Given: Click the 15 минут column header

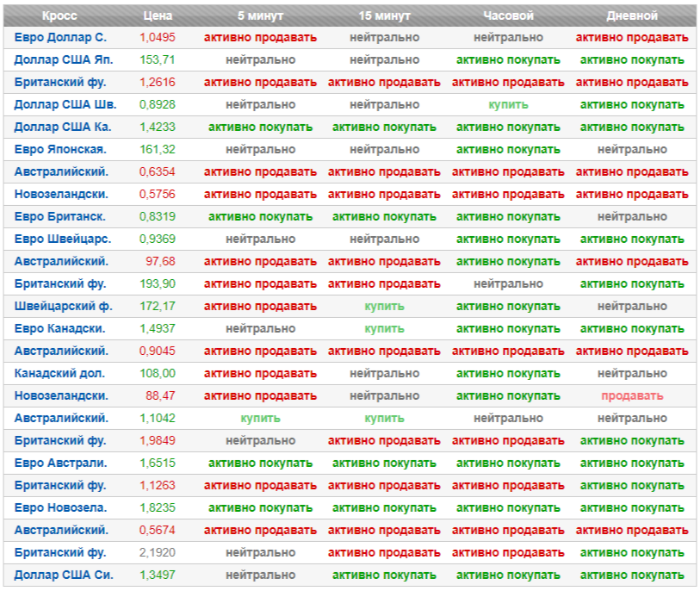Looking at the screenshot, I should (x=384, y=16).
